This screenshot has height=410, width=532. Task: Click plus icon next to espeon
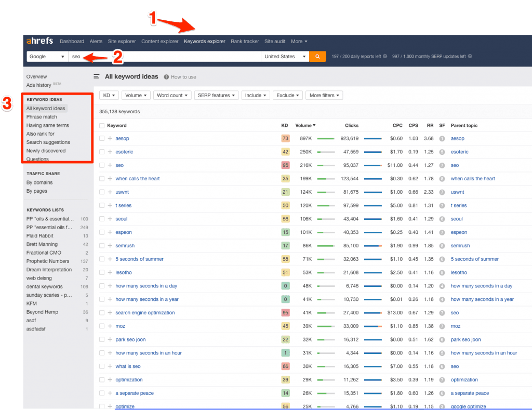pos(110,232)
